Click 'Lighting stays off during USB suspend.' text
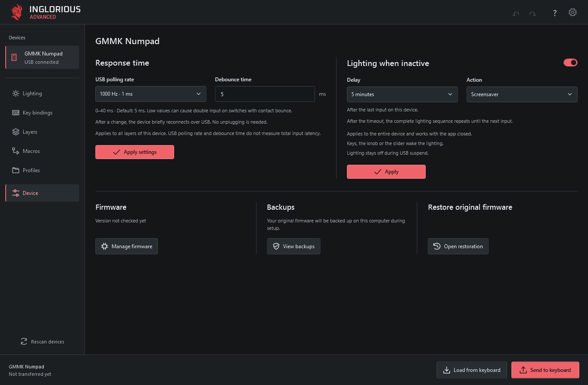The image size is (588, 385). (388, 153)
